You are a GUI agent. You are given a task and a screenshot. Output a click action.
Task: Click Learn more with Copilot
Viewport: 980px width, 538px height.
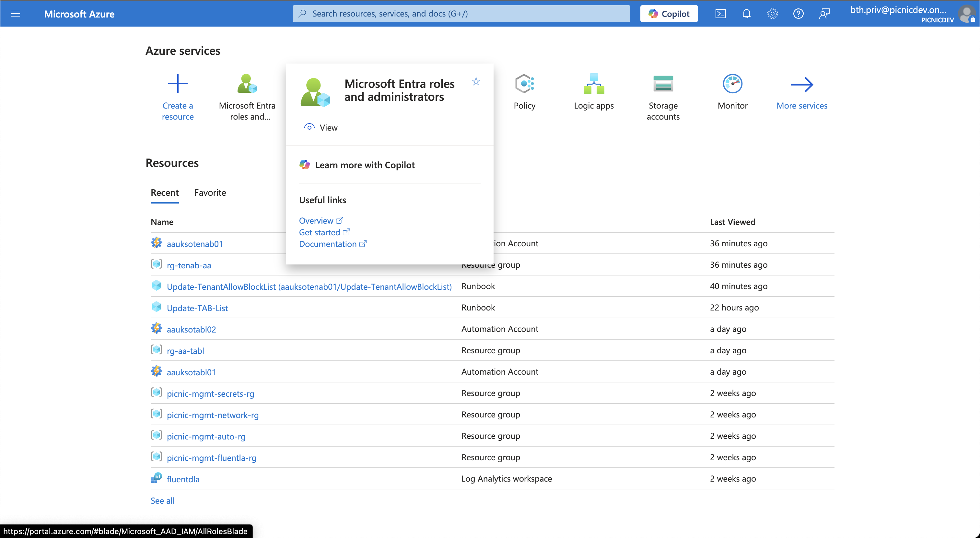(x=365, y=165)
